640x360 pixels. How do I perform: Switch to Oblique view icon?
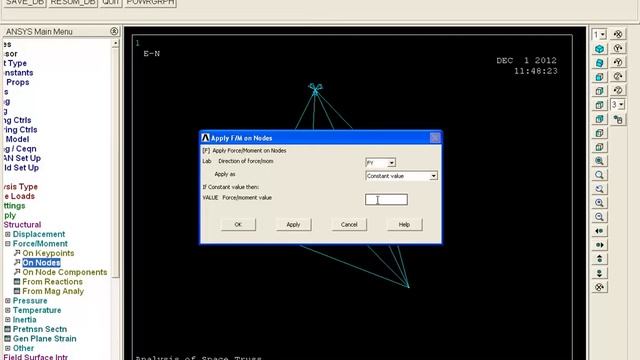tap(599, 63)
